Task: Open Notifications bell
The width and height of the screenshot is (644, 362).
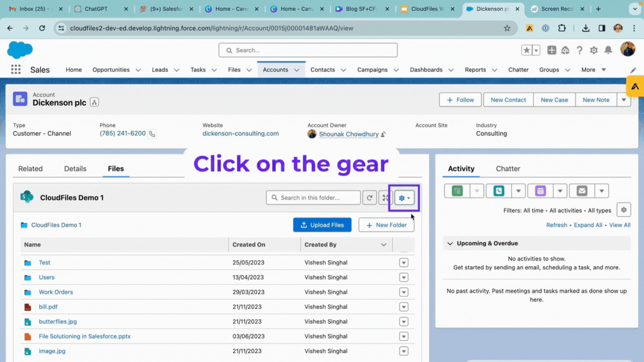Action: [608, 50]
